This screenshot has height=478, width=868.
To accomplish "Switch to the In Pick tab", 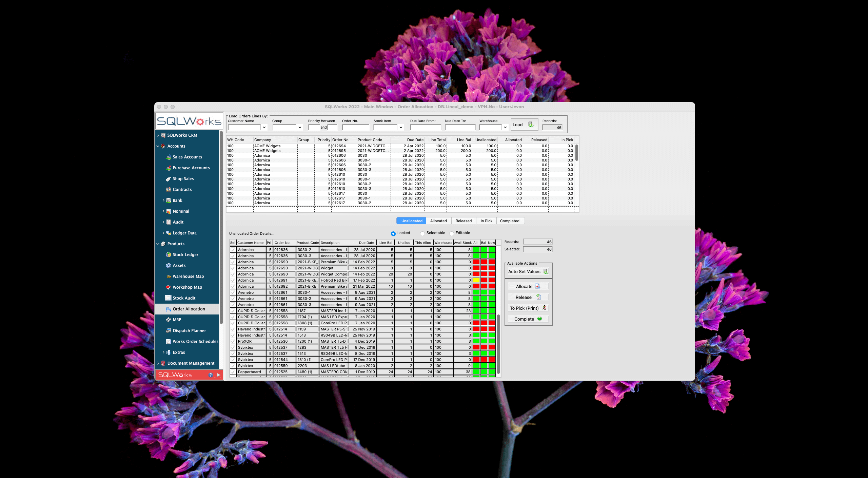I will tap(486, 221).
